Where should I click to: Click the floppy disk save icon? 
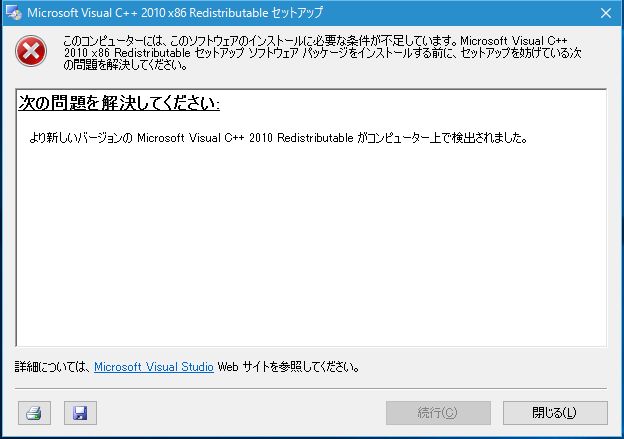point(80,413)
